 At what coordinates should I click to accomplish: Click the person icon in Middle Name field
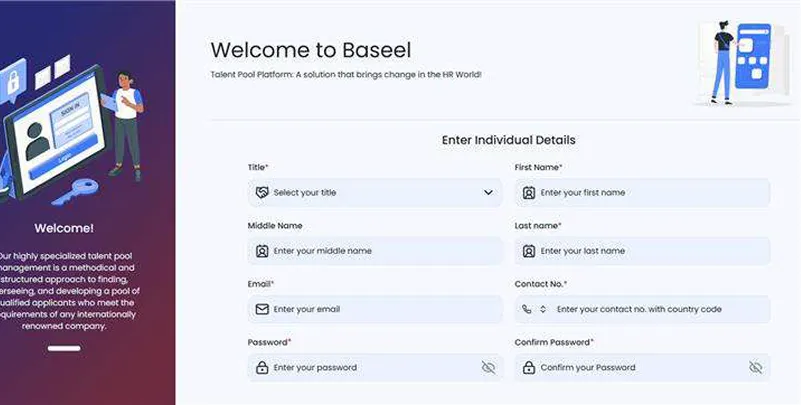pyautogui.click(x=262, y=251)
